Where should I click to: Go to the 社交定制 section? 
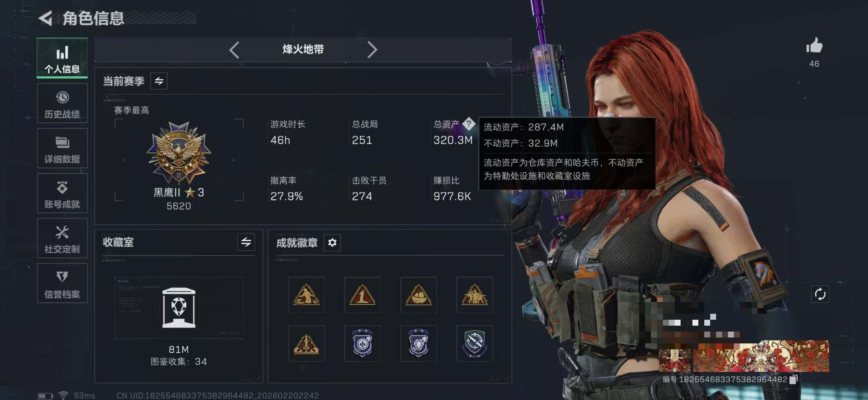point(62,238)
